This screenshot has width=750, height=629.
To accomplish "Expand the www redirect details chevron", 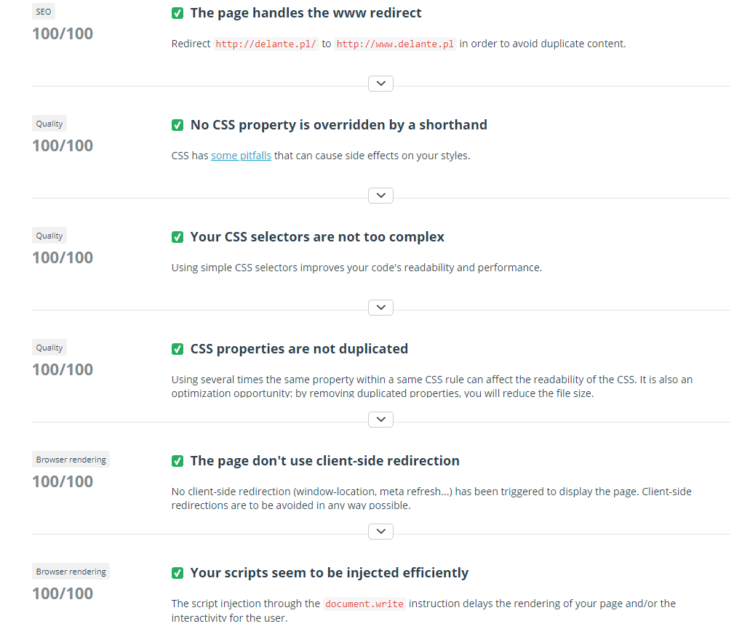I will [x=381, y=83].
